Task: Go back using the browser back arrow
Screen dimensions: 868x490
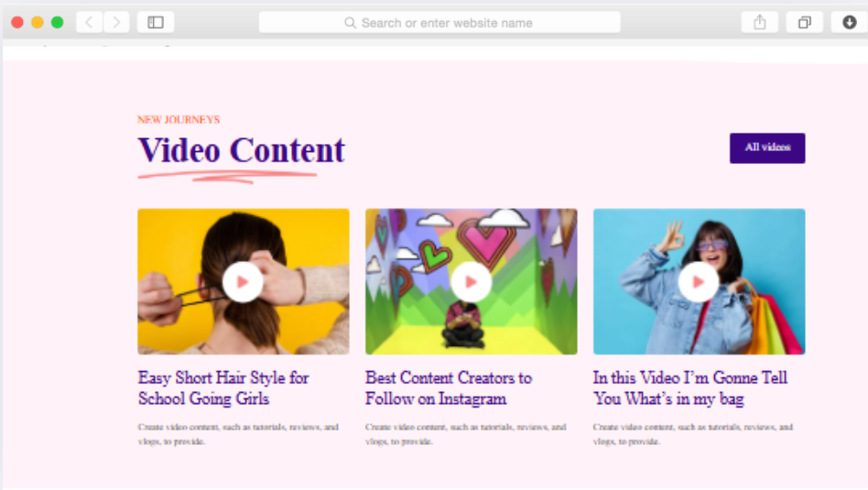Action: [89, 22]
